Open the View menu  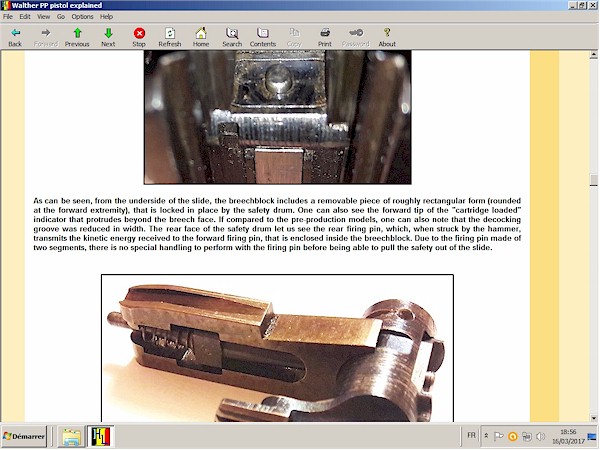[43, 16]
